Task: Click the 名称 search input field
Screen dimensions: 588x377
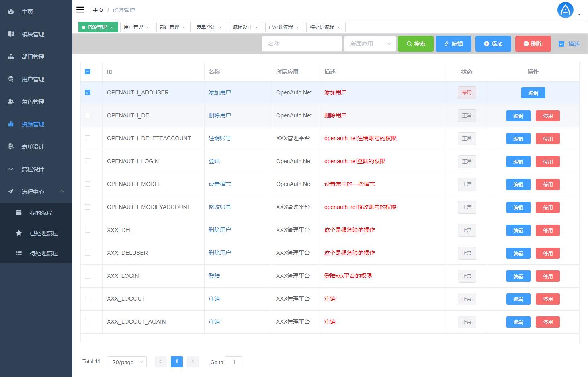Action: (x=302, y=44)
